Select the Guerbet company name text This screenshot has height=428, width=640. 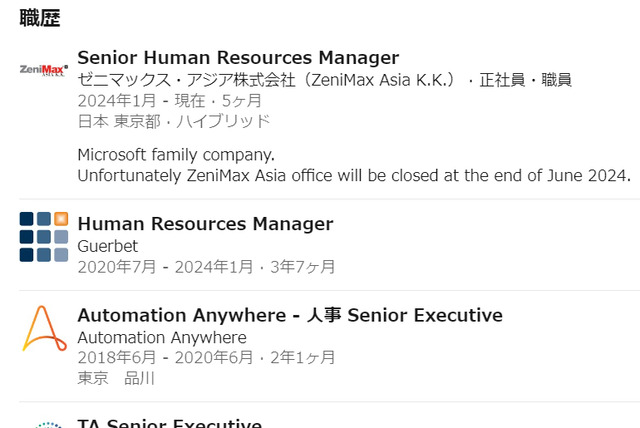pyautogui.click(x=108, y=246)
